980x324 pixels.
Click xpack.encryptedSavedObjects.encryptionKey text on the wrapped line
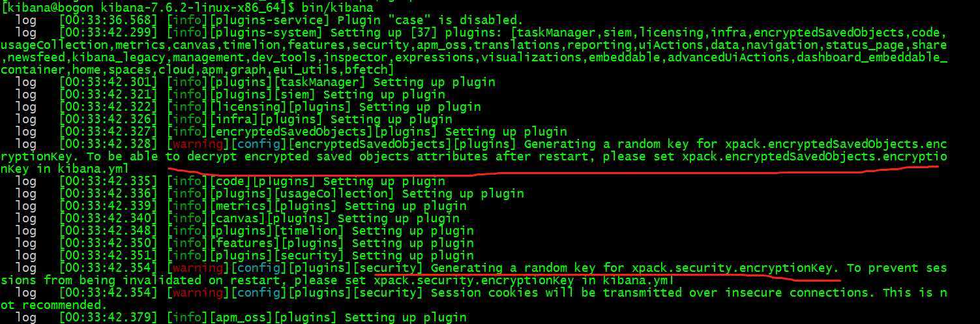pos(814,156)
